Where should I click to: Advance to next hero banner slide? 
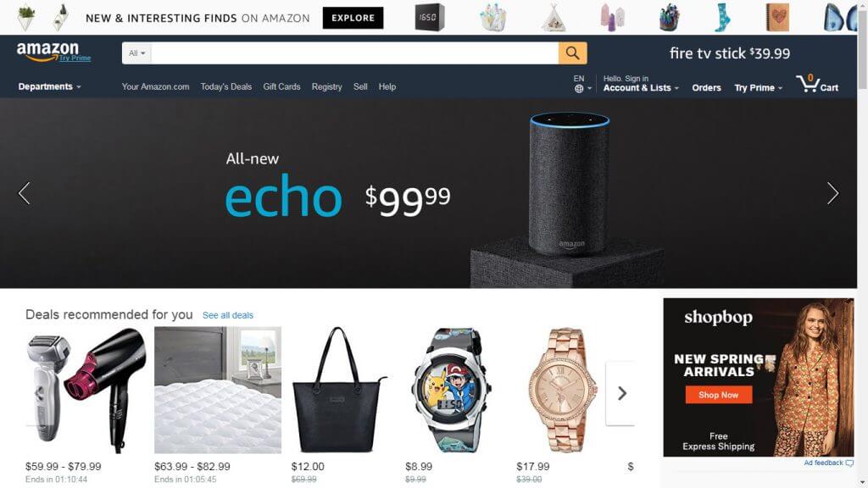832,193
